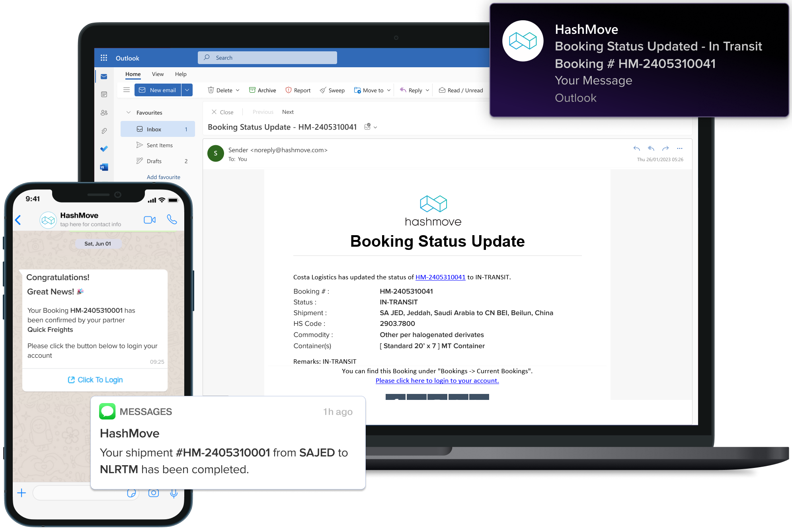Toggle the hamburger navigation pane button

(127, 90)
